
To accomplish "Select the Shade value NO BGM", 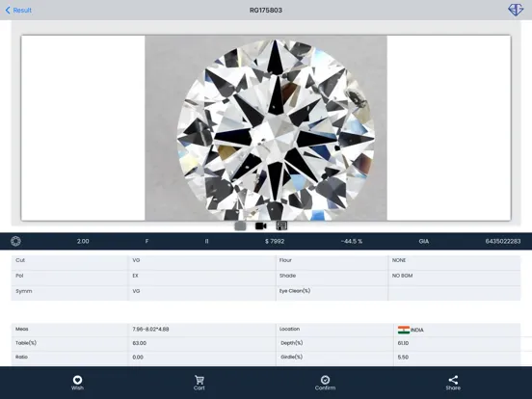I will tap(403, 276).
